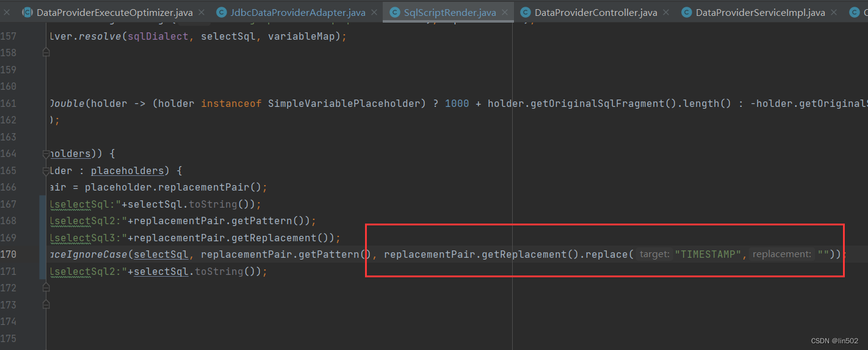Click getReplacement() on line 170
The width and height of the screenshot is (868, 350).
(530, 254)
